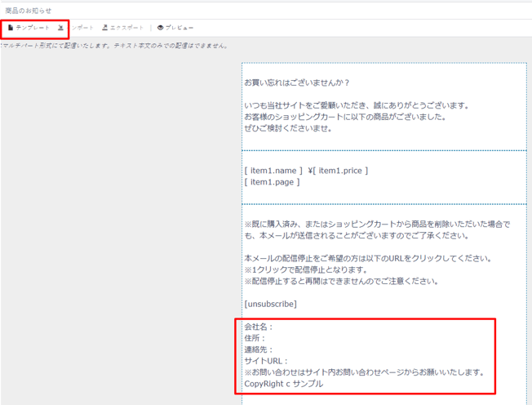Click the line 'も、本メールが送信されること'
The height and width of the screenshot is (405, 532).
tap(357, 236)
